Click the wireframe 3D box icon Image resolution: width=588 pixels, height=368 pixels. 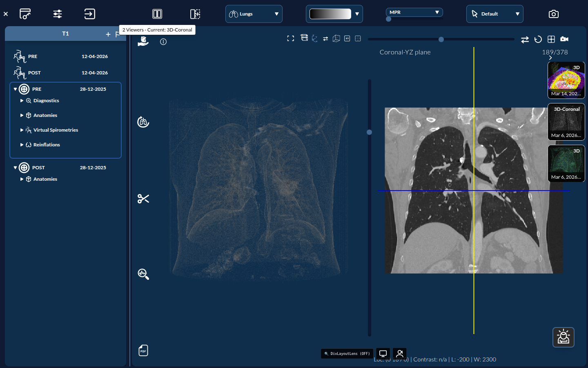pos(336,38)
